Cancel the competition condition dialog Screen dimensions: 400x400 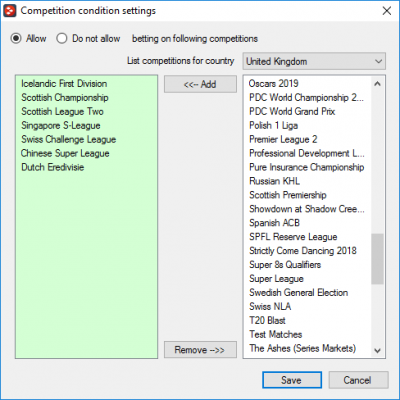click(x=358, y=380)
